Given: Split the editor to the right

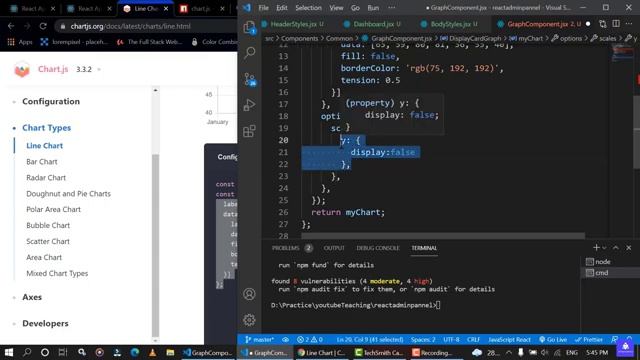Looking at the screenshot, I should point(616,24).
